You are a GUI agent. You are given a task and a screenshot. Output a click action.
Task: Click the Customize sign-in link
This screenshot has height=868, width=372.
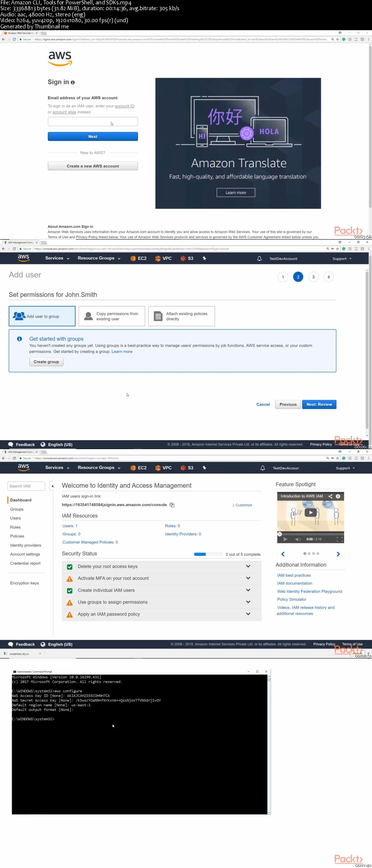(x=244, y=505)
